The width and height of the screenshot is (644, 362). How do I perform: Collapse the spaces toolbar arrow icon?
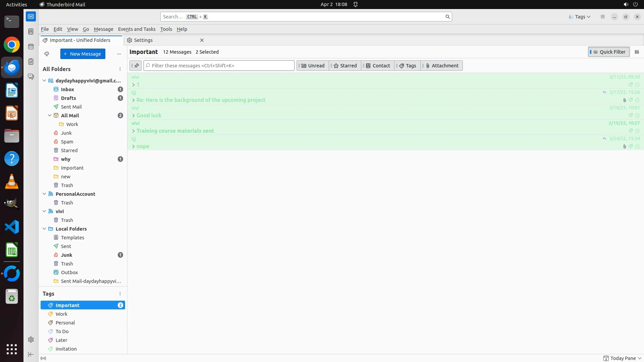(x=31, y=354)
